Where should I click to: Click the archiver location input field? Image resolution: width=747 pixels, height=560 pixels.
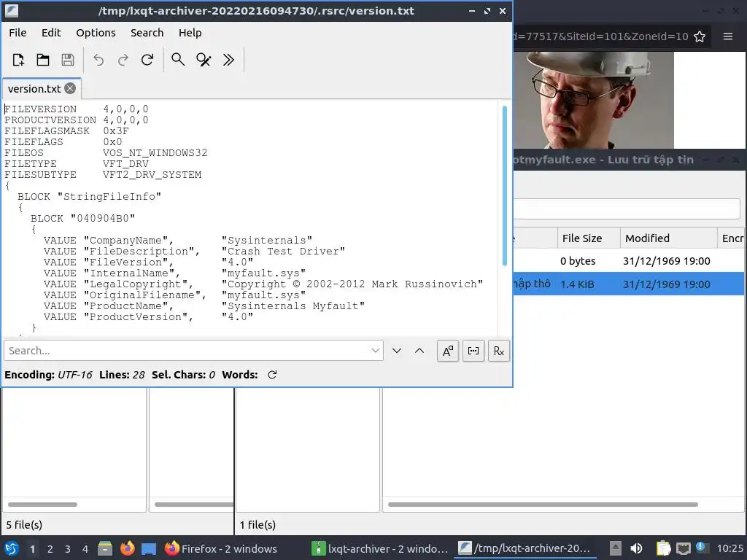point(627,209)
